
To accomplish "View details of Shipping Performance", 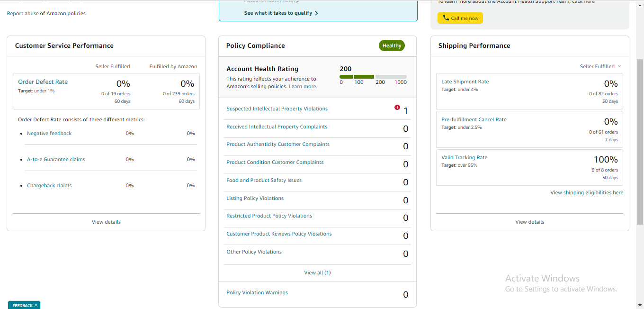I will point(529,222).
